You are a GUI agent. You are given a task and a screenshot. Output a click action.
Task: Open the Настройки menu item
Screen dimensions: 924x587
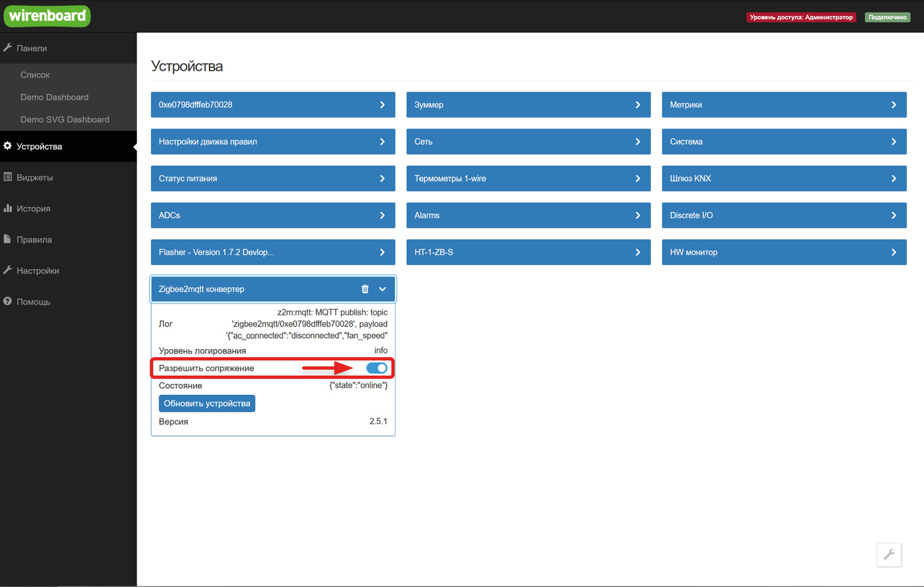(38, 270)
